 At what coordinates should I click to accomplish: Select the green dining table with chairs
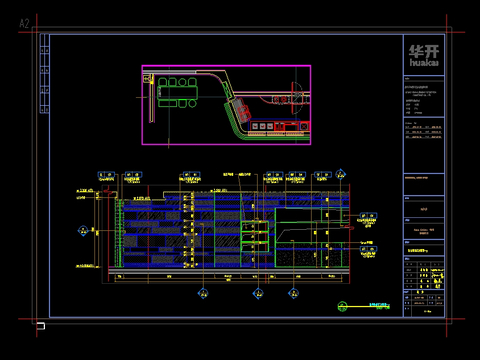(x=178, y=93)
